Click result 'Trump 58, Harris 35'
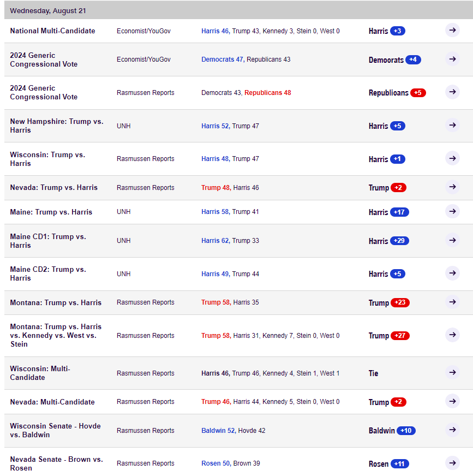473x476 pixels. (230, 302)
